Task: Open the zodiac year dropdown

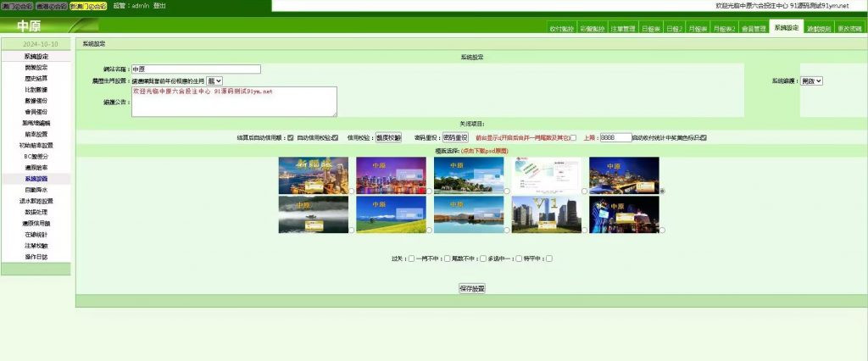Action: [214, 81]
